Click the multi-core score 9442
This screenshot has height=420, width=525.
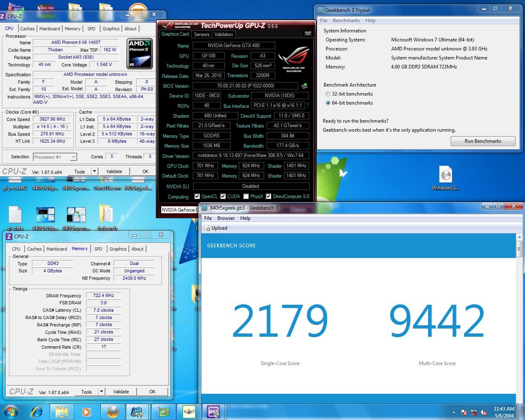[x=437, y=321]
